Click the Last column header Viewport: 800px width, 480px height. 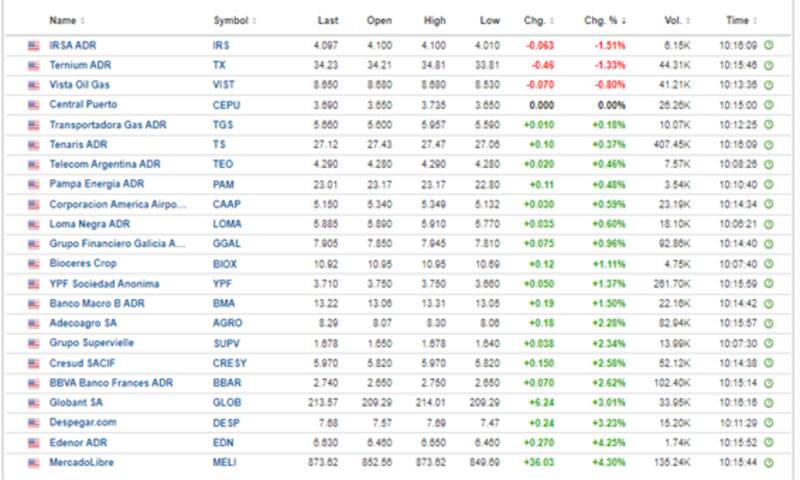[328, 20]
